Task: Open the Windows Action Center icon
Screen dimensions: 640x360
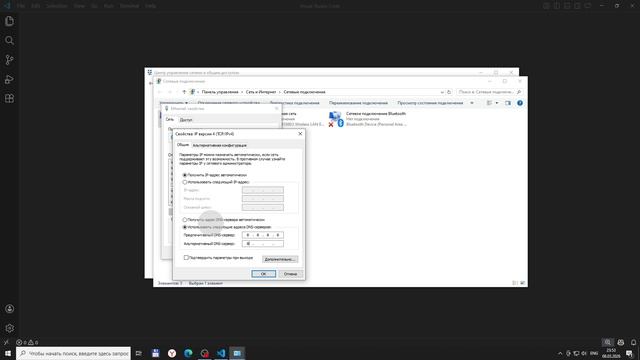Action: (x=629, y=353)
